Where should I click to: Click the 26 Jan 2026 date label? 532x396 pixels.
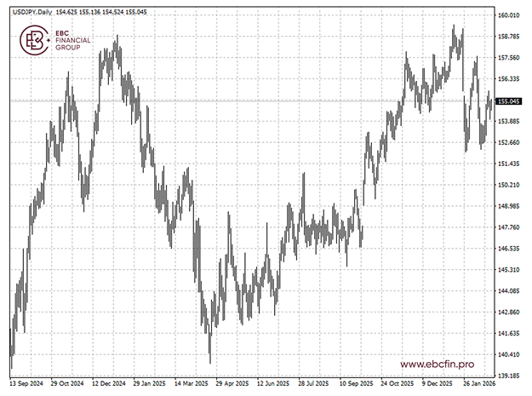(478, 384)
